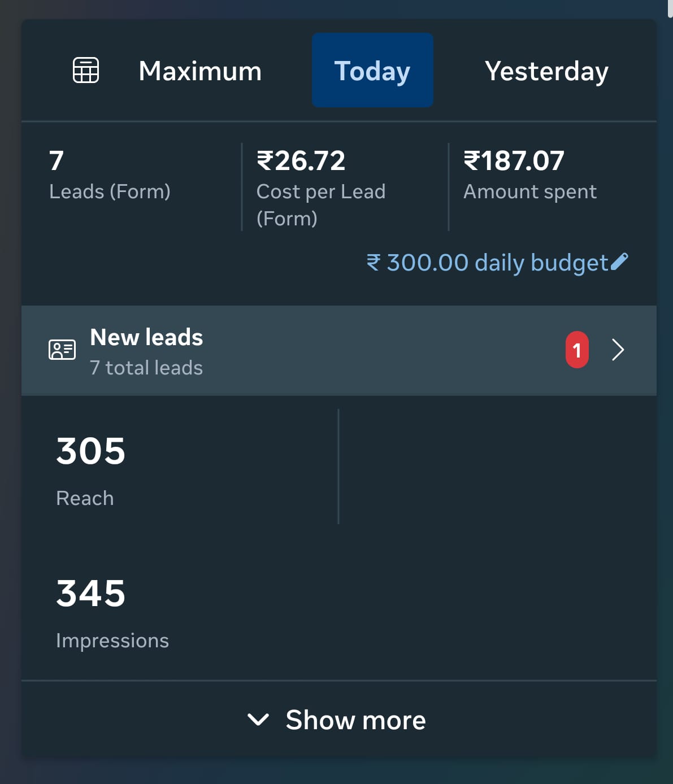This screenshot has width=673, height=784.
Task: Click the ₹187.07 Amount spent metric
Action: click(529, 175)
